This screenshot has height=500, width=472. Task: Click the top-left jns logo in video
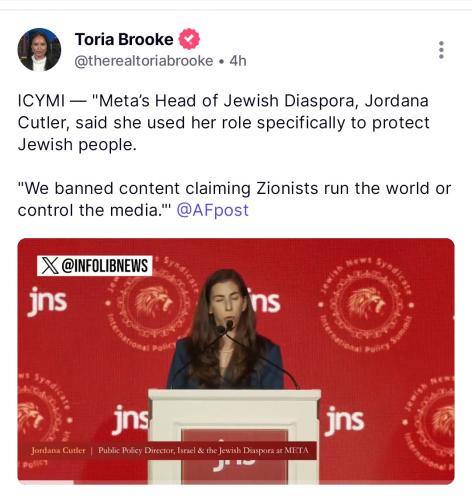coord(47,301)
